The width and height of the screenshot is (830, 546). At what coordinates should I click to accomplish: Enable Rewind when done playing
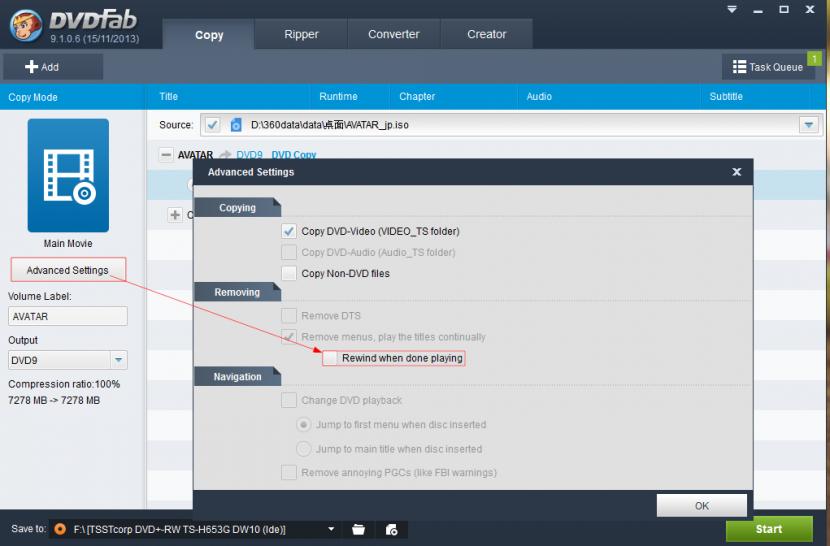[330, 358]
